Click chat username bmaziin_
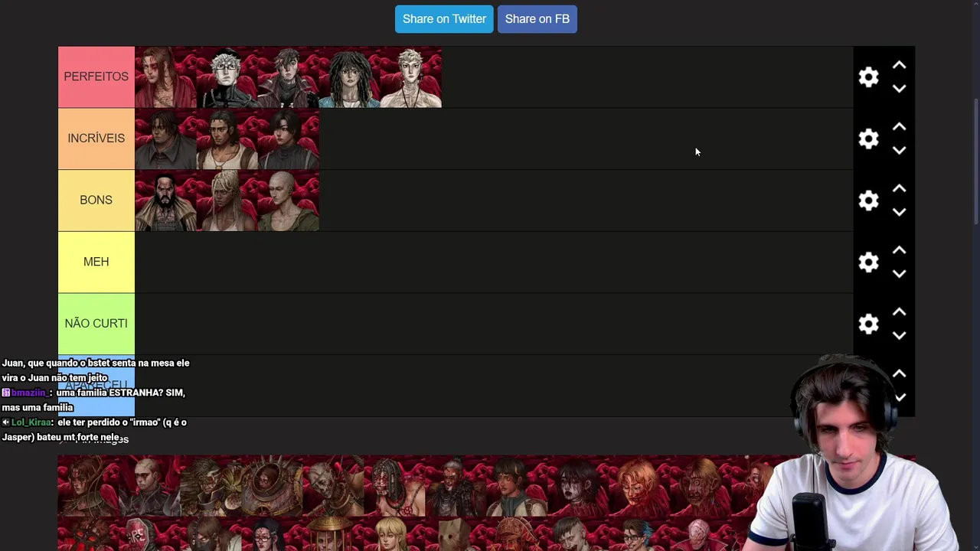This screenshot has width=980, height=551. (29, 393)
